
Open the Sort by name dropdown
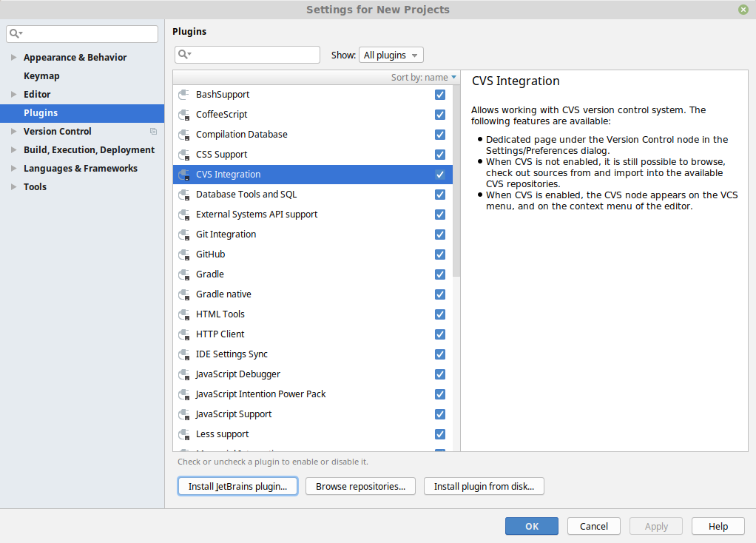[423, 78]
